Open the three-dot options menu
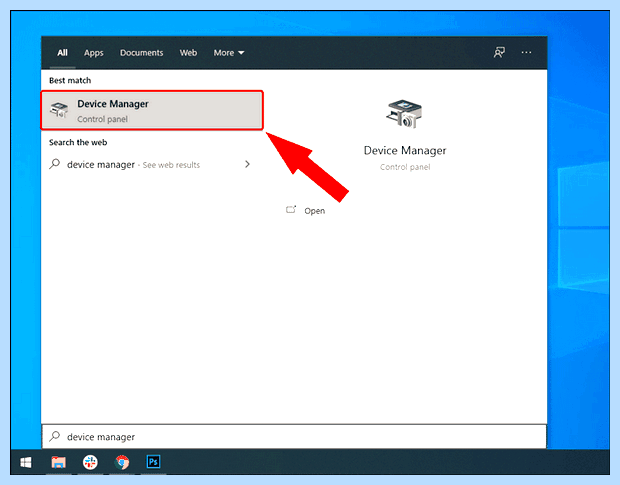The height and width of the screenshot is (485, 620). coord(526,52)
